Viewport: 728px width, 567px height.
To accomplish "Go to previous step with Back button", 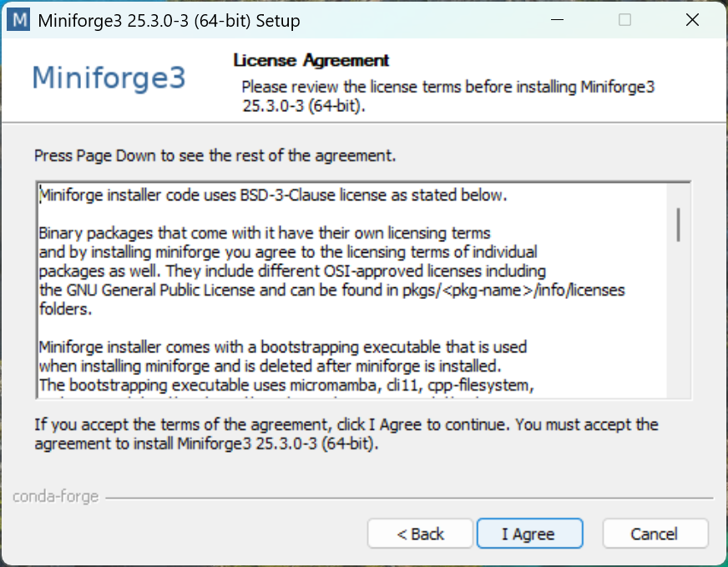I will pyautogui.click(x=420, y=534).
